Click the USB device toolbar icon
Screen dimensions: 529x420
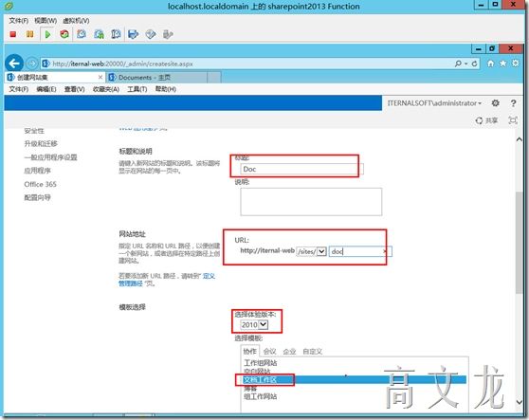pyautogui.click(x=168, y=34)
